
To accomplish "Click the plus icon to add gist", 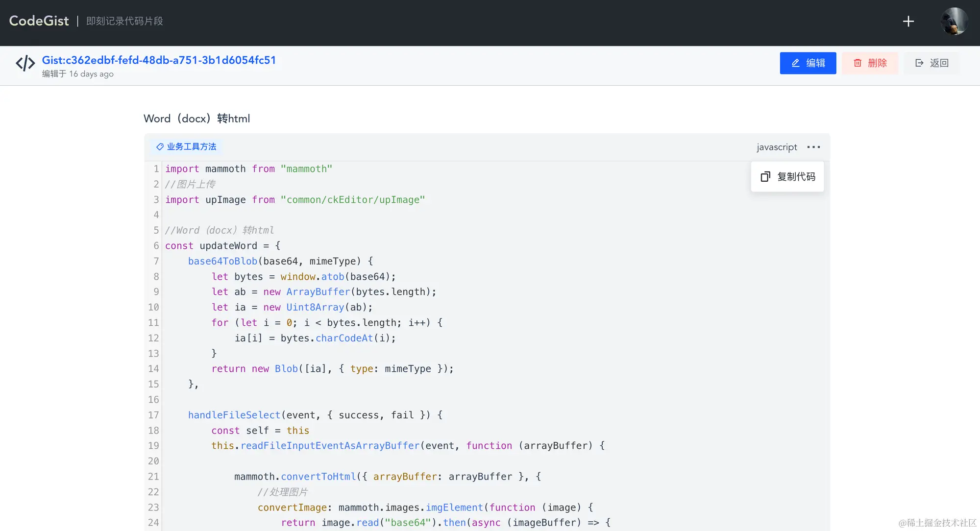I will pos(908,21).
